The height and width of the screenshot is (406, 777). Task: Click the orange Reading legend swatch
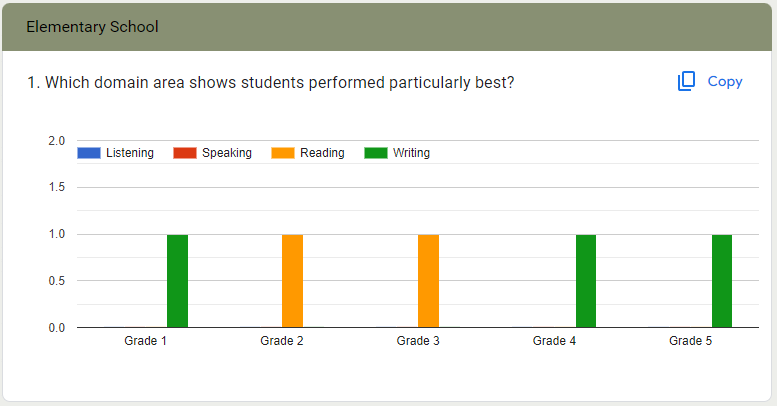(x=283, y=153)
